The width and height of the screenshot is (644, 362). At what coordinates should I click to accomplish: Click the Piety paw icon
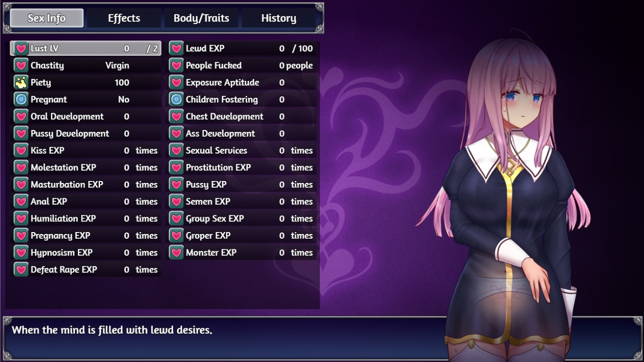[21, 82]
